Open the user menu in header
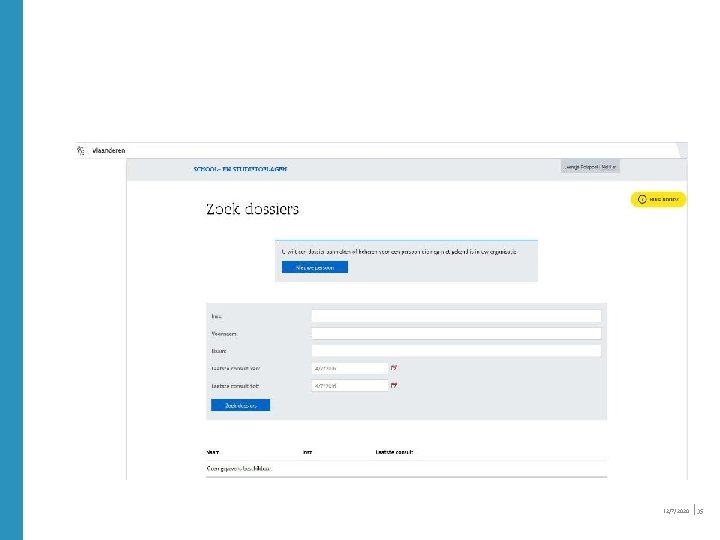Viewport: 720px width, 540px height. pos(590,167)
